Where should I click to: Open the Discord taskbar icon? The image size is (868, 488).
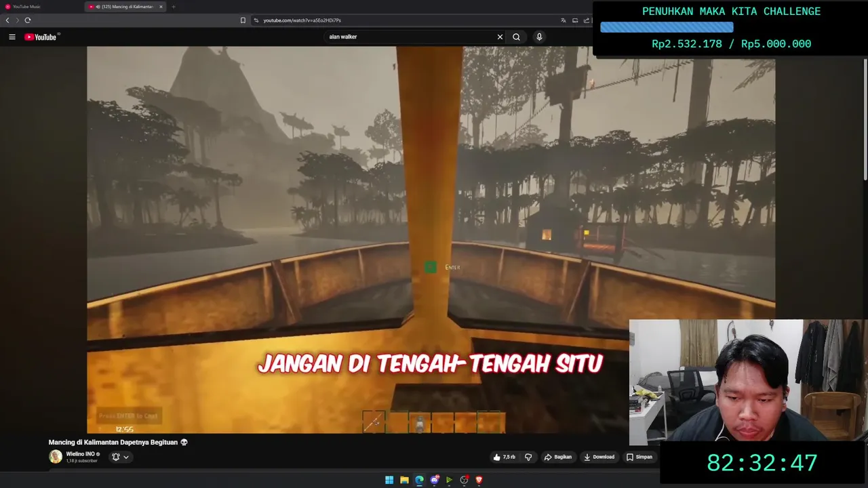435,480
